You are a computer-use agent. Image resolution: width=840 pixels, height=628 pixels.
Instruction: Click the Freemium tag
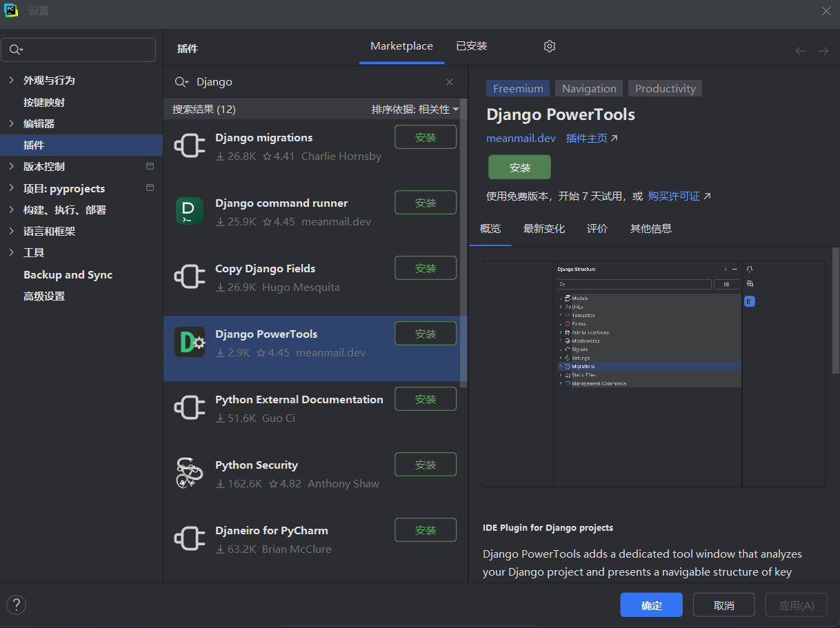click(x=518, y=88)
